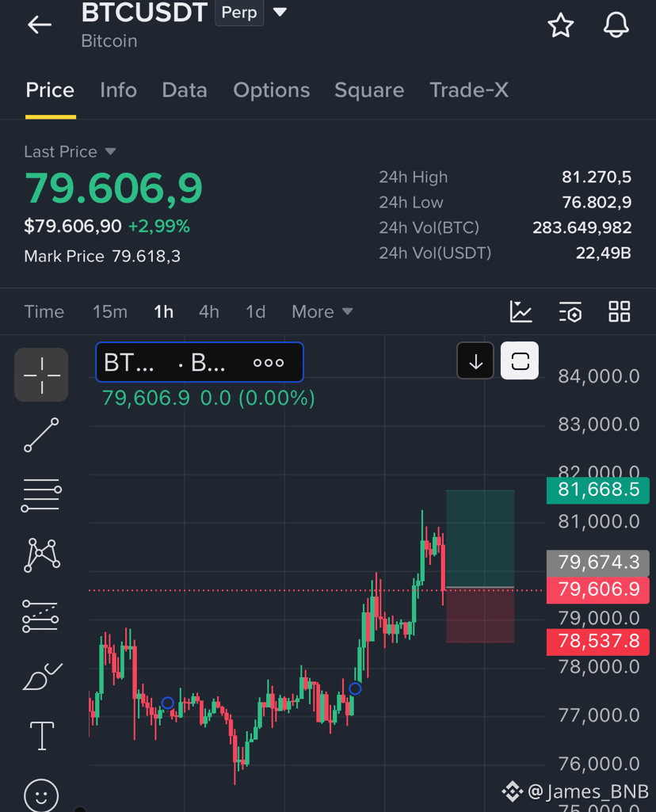Select the crosshair cursor tool
The image size is (656, 812).
coord(41,375)
